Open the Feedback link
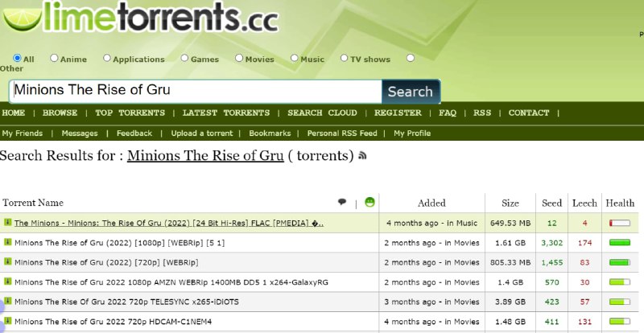 [134, 134]
